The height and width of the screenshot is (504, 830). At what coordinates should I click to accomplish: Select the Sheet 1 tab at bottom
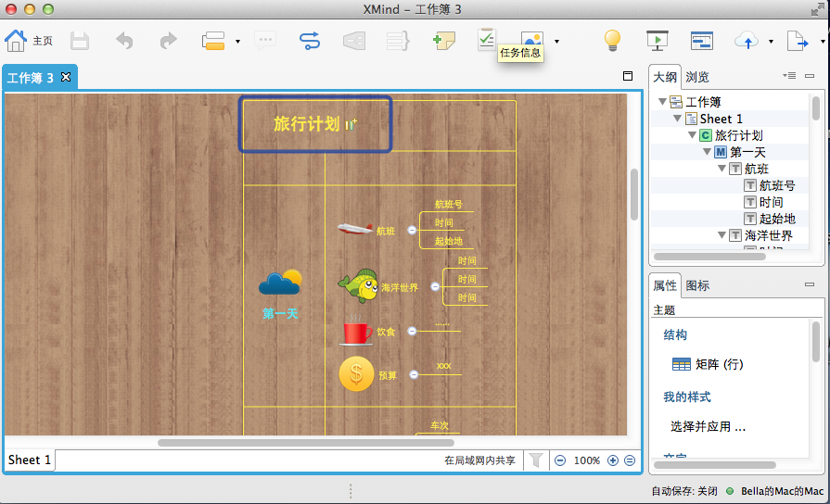(30, 460)
